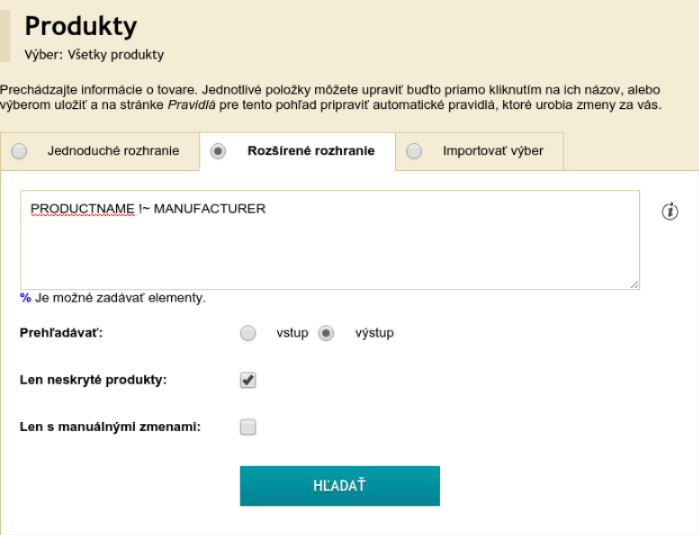Click the Prehľadávať field label
The height and width of the screenshot is (535, 699).
[62, 333]
